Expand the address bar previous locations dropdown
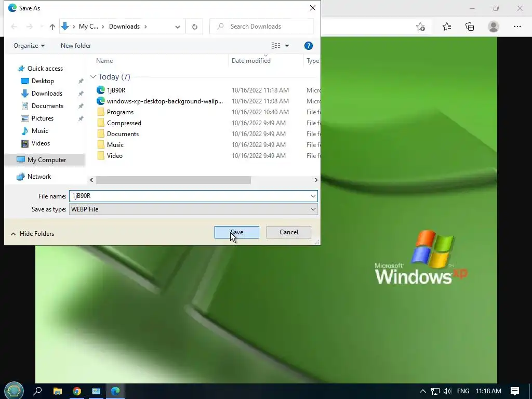The height and width of the screenshot is (399, 532). tap(178, 27)
